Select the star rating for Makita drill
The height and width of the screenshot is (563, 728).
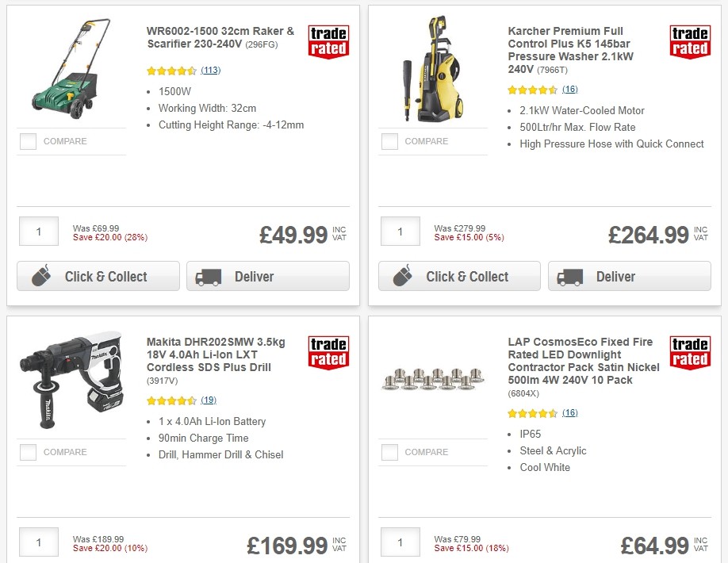pos(171,400)
